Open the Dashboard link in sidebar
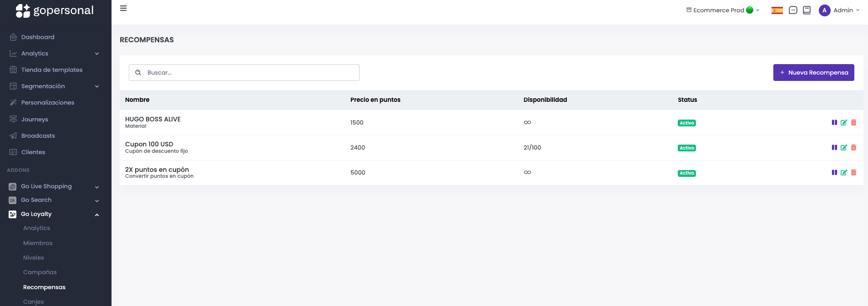Screen dimensions: 868x306 (38, 37)
